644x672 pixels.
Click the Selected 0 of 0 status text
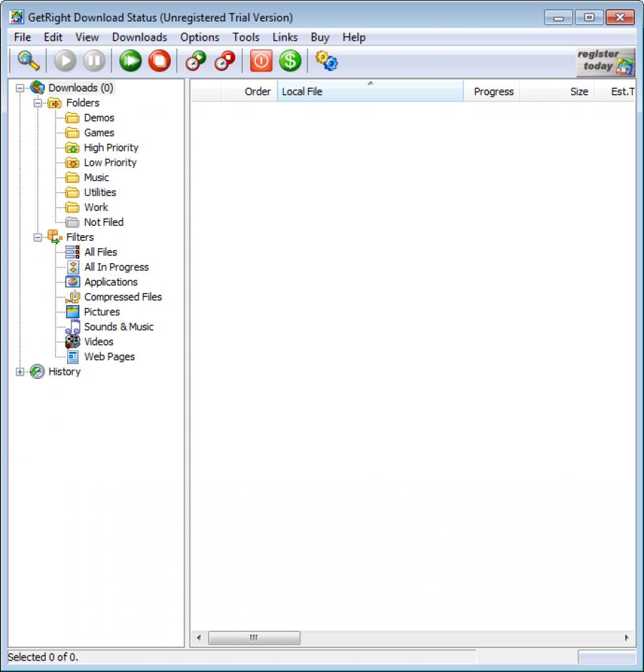pyautogui.click(x=43, y=657)
